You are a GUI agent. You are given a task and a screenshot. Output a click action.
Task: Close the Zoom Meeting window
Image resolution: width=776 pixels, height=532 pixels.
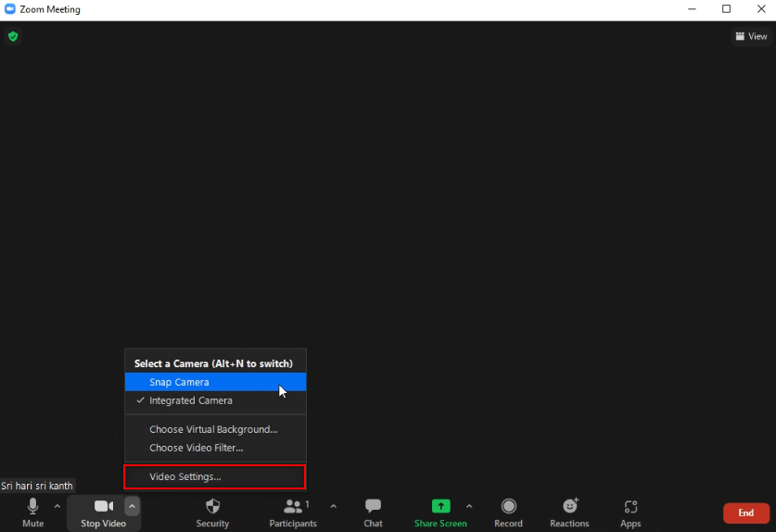tap(761, 9)
